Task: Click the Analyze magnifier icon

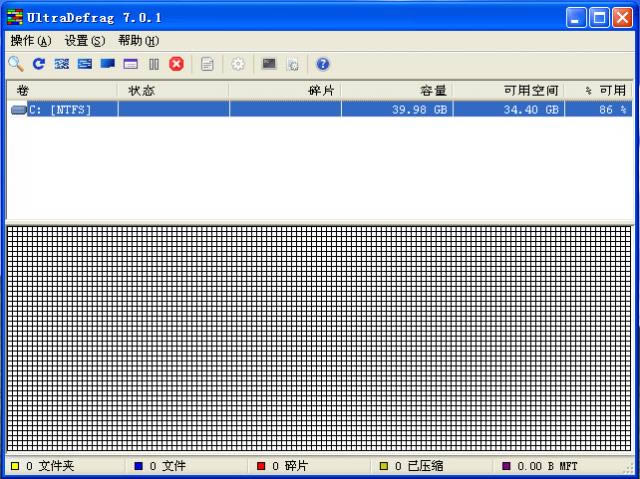Action: pyautogui.click(x=16, y=64)
